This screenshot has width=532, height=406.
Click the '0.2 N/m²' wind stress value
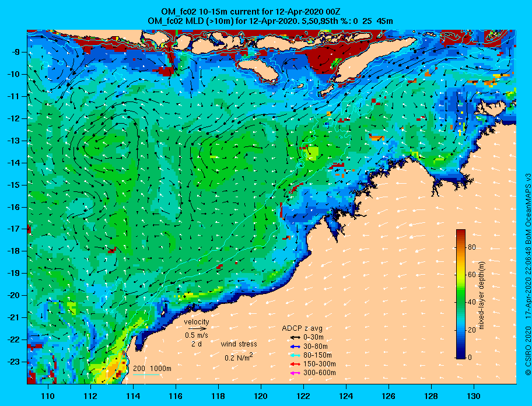coord(239,357)
